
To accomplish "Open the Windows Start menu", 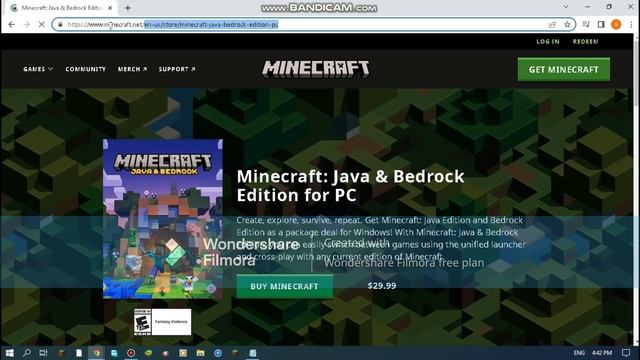I will (x=9, y=353).
